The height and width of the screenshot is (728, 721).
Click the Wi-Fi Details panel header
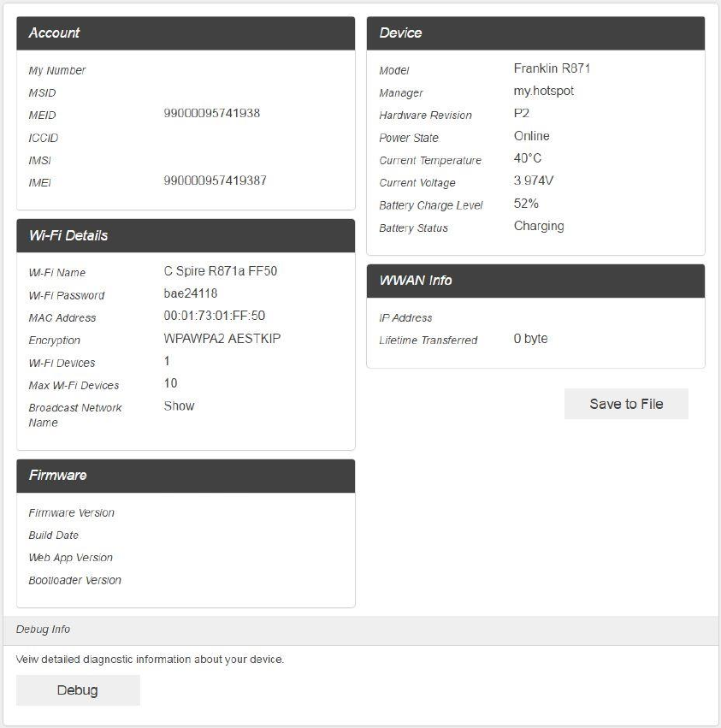[186, 236]
